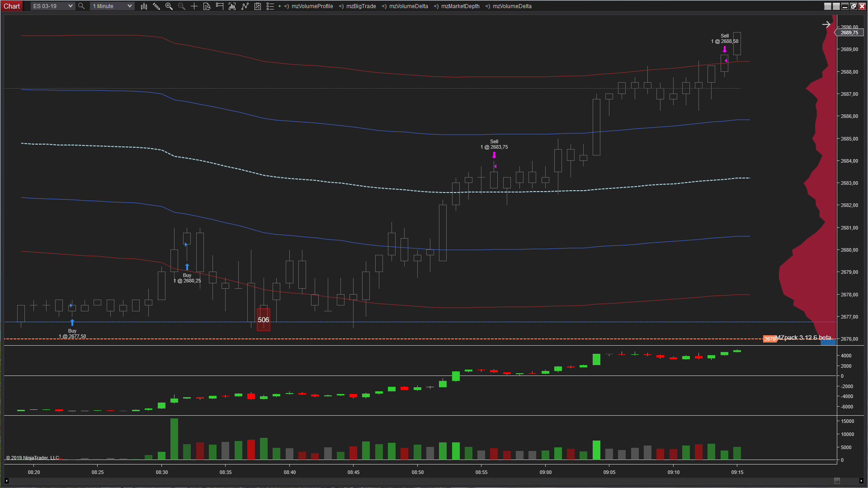Click the blue volume profile segment near 2676

pos(828,342)
